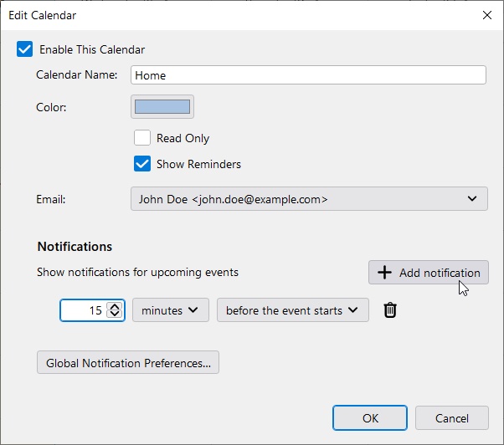The width and height of the screenshot is (504, 445).
Task: Confirm changes with OK
Action: (x=370, y=418)
